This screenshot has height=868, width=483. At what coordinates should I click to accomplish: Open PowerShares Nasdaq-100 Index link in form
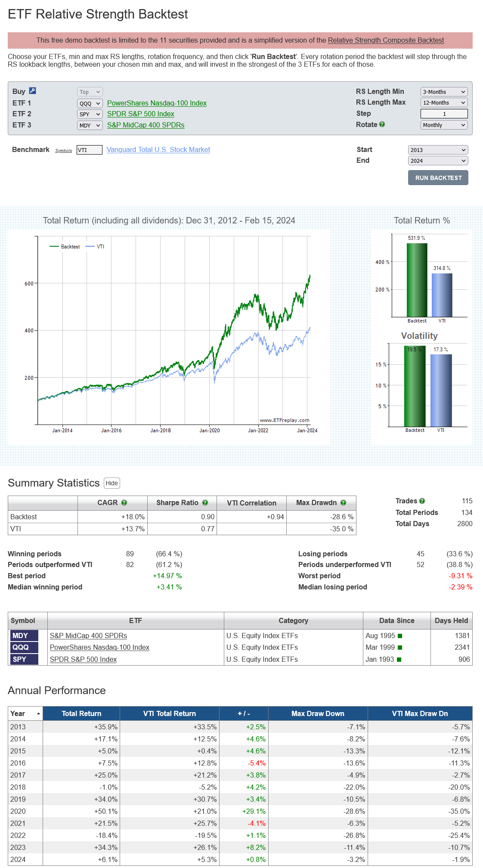pos(157,103)
